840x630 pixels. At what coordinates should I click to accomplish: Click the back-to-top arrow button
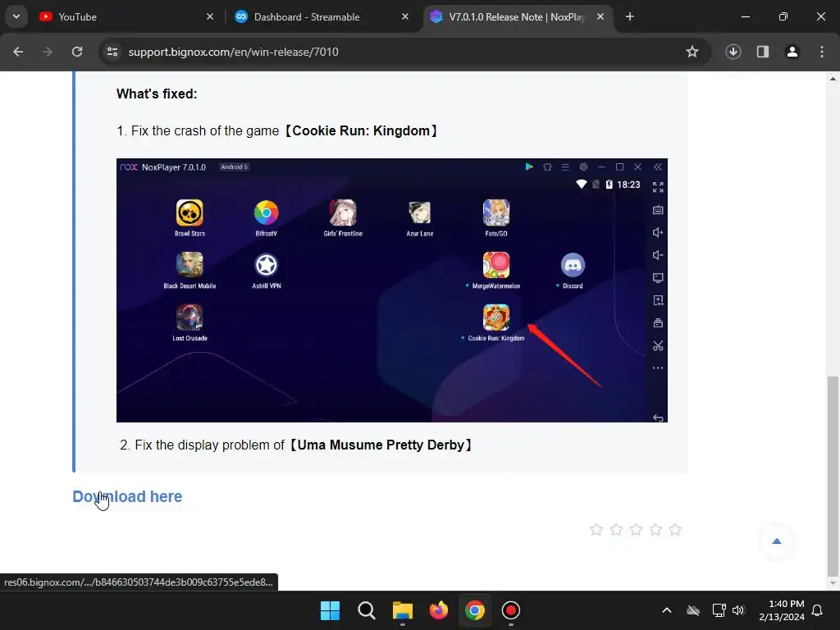tap(777, 541)
